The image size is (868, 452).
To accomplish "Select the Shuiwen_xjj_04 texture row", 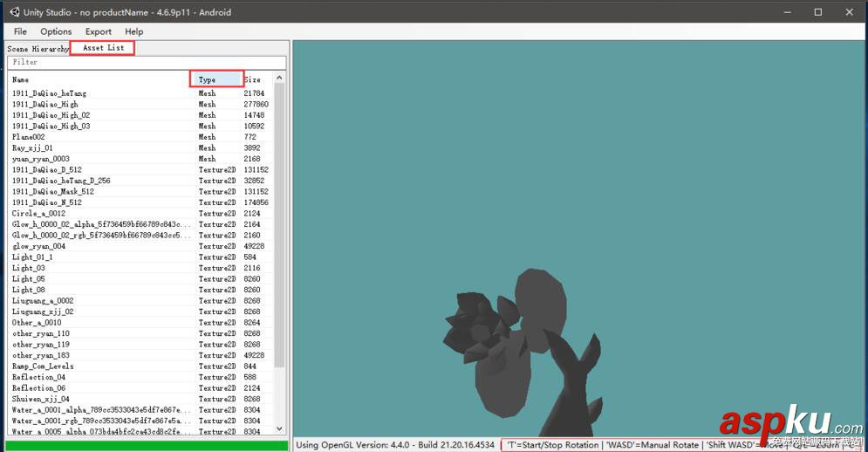I will pyautogui.click(x=141, y=398).
